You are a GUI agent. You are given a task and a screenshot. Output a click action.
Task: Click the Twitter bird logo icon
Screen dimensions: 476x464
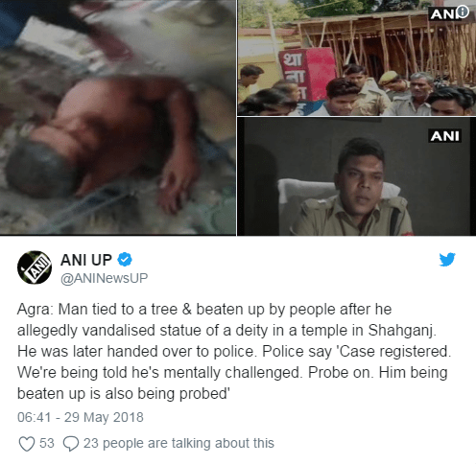[447, 260]
